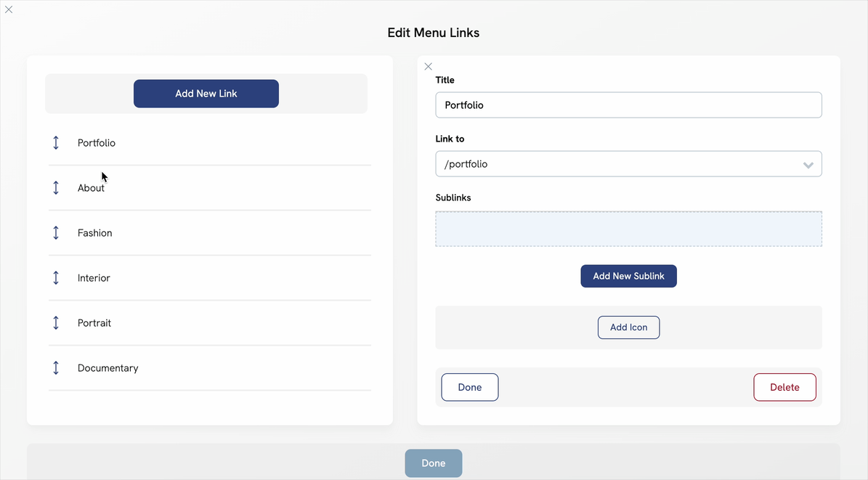Open the /portfolio link destination selector
This screenshot has width=868, height=480.
[x=617, y=164]
